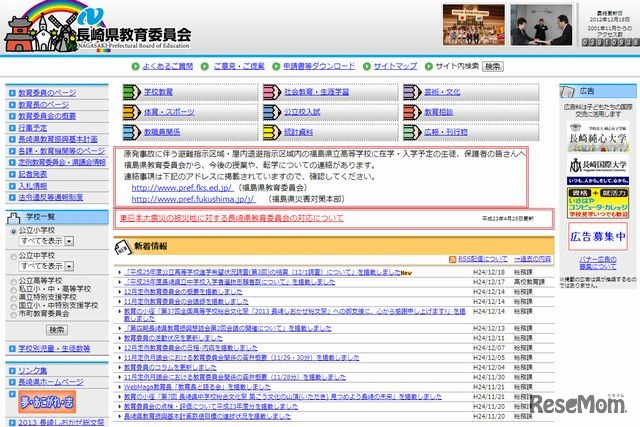Viewport: 640px width, 427px height.
Task: Open the すべてを表示 dropdown under 公立中学校
Action: pyautogui.click(x=46, y=266)
